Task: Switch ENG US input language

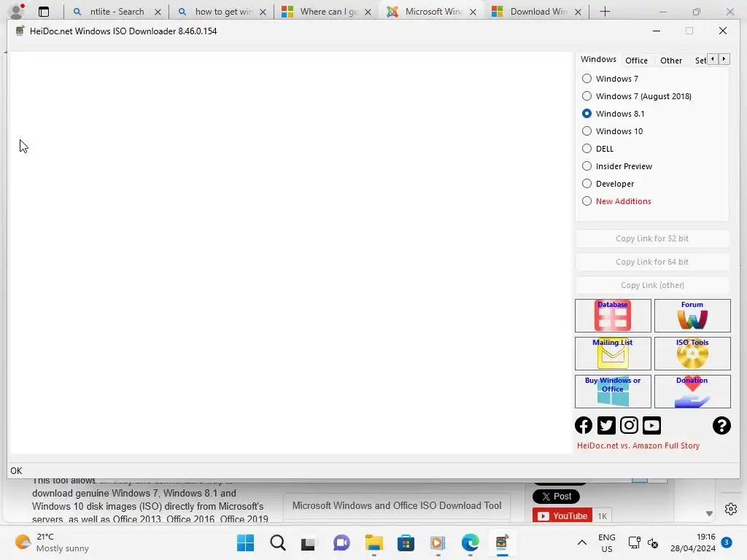Action: (606, 542)
